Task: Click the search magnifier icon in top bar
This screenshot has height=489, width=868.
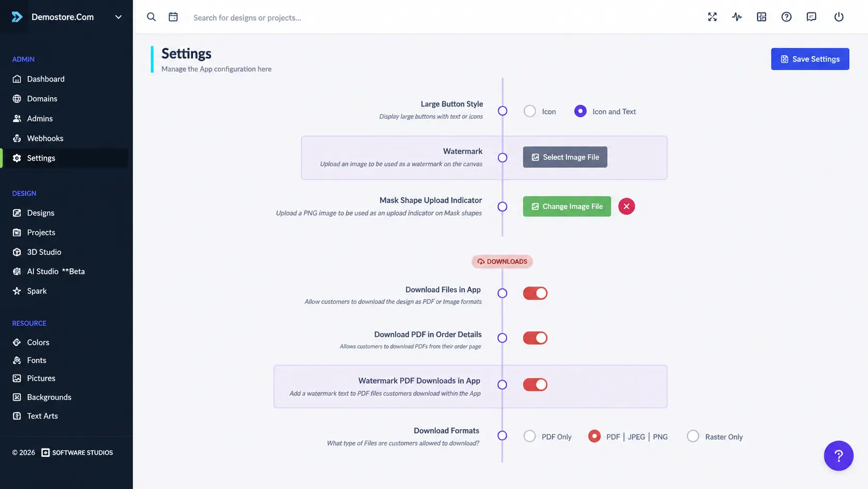Action: [151, 17]
